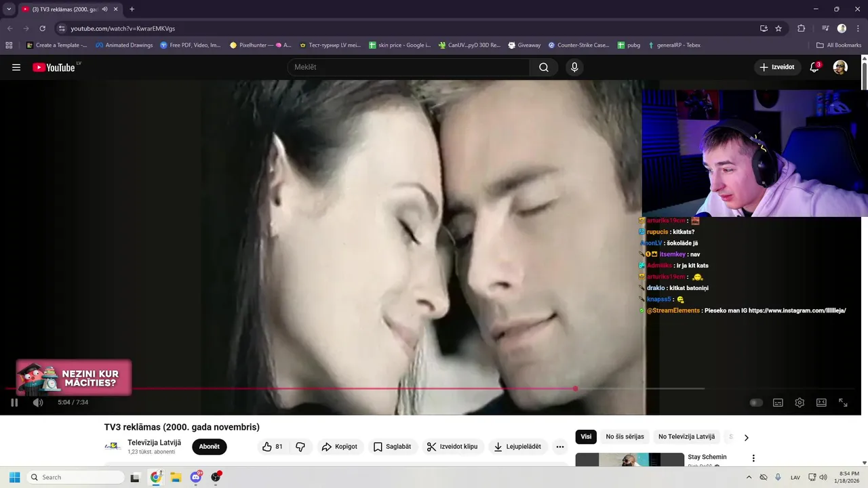Select the No šīs sērijas chip
Image resolution: width=868 pixels, height=488 pixels.
(x=625, y=437)
